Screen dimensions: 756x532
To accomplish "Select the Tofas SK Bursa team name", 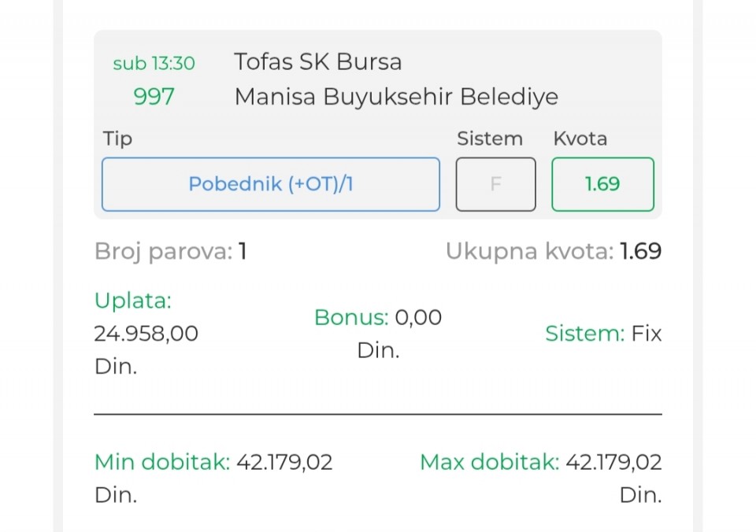I will (x=317, y=62).
